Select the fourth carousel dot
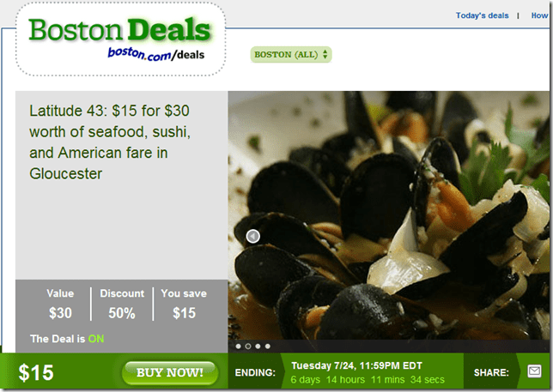The height and width of the screenshot is (392, 553). click(268, 347)
